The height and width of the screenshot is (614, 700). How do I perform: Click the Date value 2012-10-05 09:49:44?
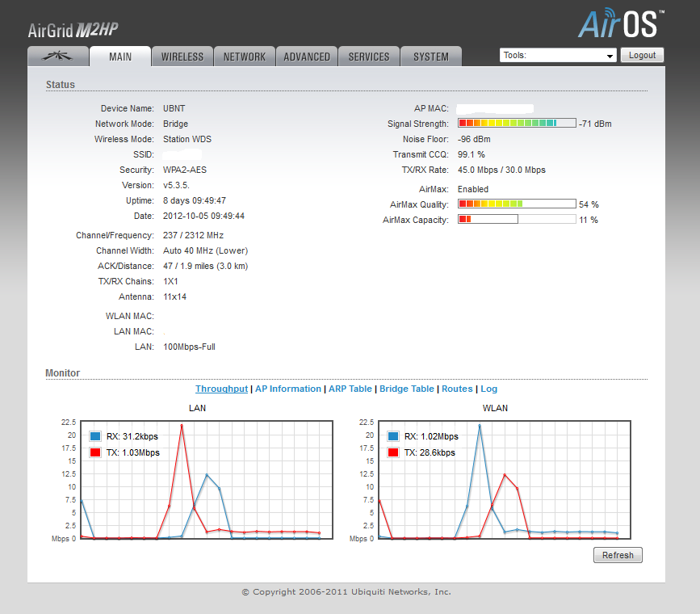coord(203,216)
